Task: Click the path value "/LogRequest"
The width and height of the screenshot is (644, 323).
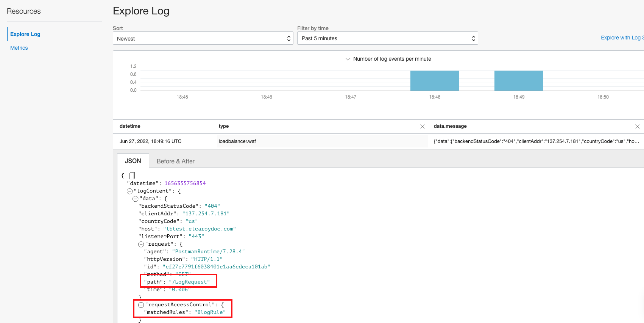Action: coord(189,282)
